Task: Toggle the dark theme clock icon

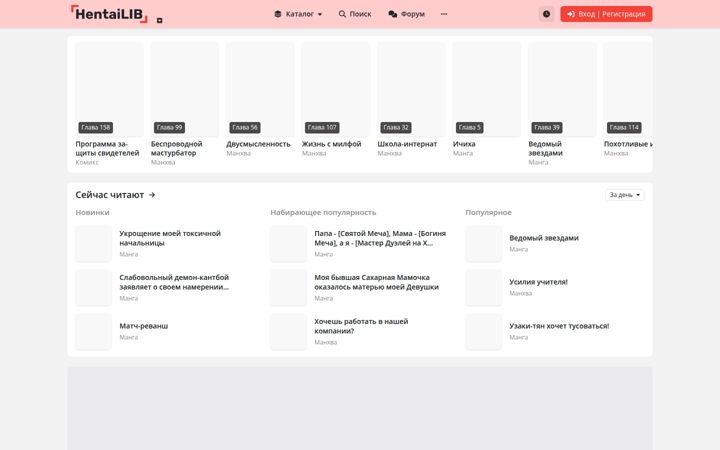Action: 546,14
